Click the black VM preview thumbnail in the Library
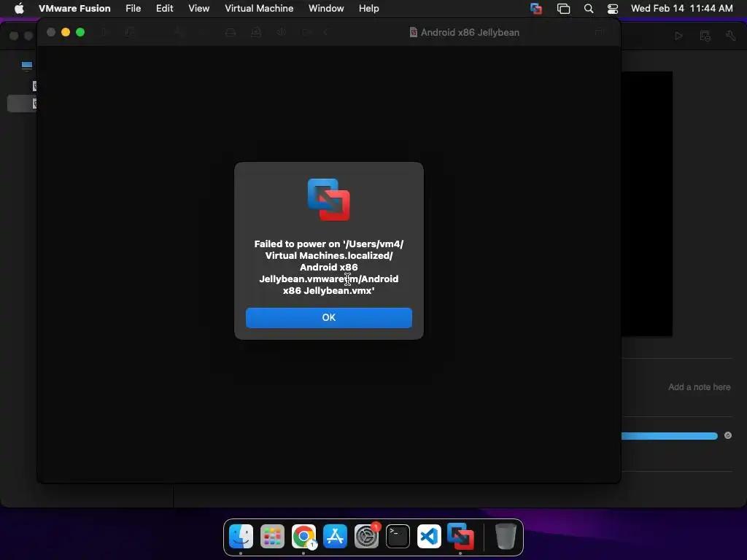This screenshot has width=747, height=560. click(647, 204)
